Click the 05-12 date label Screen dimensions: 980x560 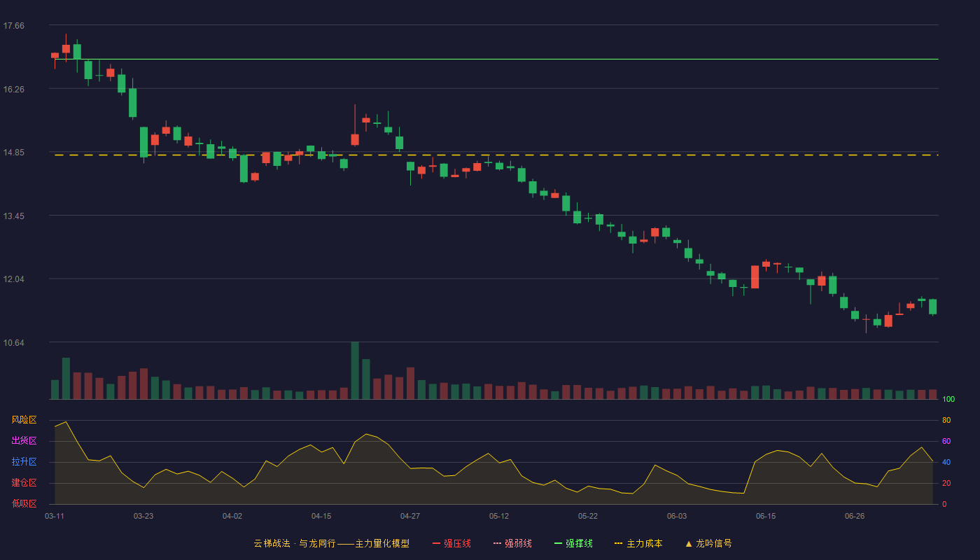point(499,516)
